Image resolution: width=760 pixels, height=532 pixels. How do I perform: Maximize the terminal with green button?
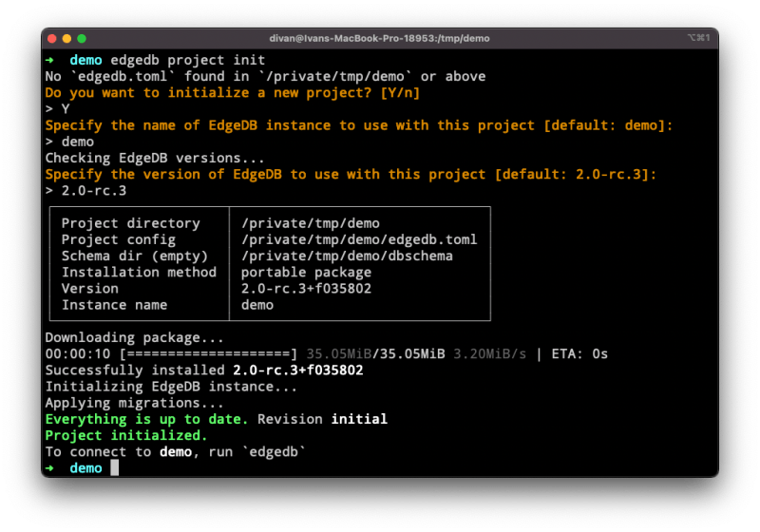(82, 39)
